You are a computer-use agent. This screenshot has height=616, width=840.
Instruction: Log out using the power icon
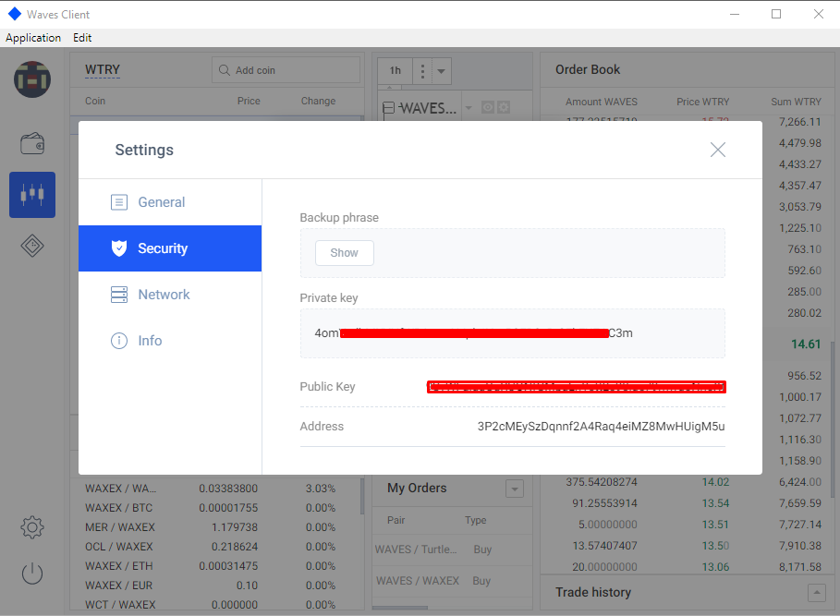click(32, 574)
